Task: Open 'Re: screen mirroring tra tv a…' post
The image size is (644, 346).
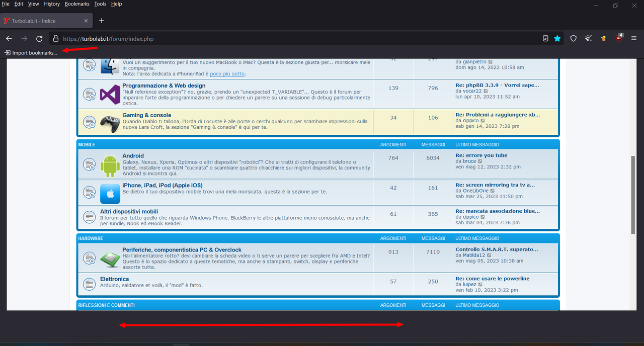Action: tap(496, 185)
